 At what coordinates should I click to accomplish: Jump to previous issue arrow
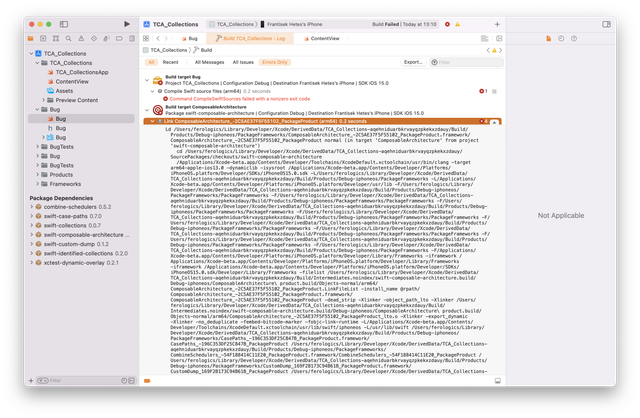[x=488, y=50]
